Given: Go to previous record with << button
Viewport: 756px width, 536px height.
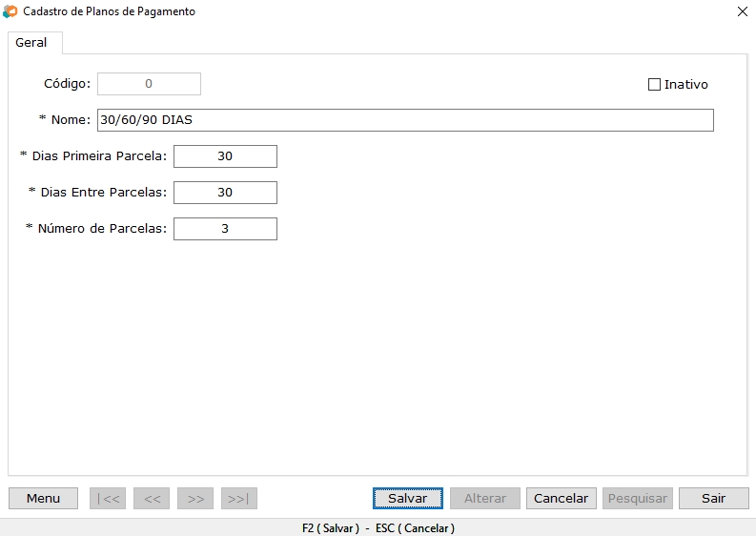Looking at the screenshot, I should [152, 499].
